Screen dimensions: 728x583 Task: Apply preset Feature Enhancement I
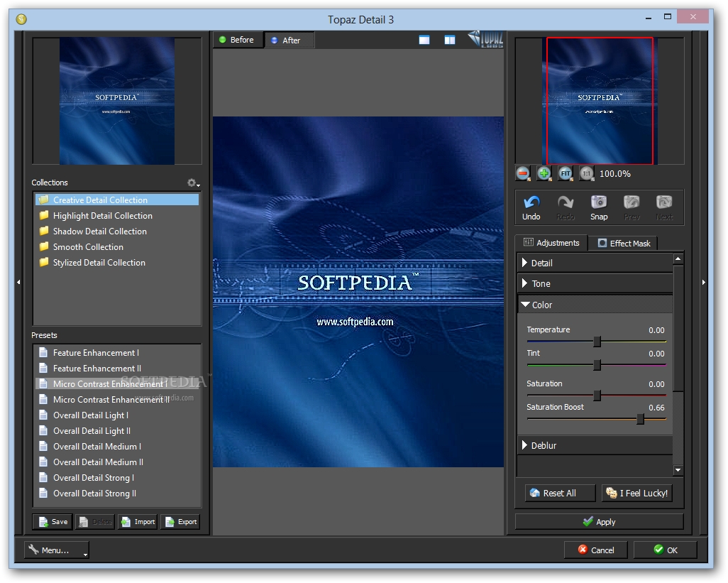coord(117,353)
